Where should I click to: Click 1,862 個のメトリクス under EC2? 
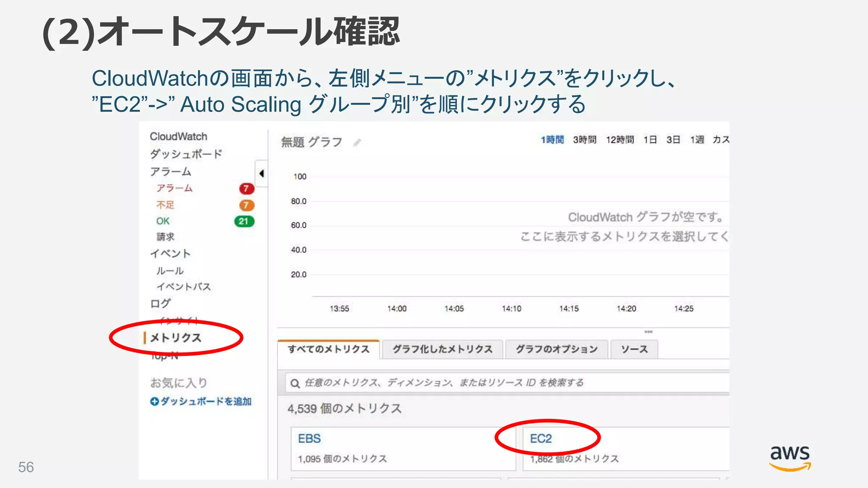[574, 459]
